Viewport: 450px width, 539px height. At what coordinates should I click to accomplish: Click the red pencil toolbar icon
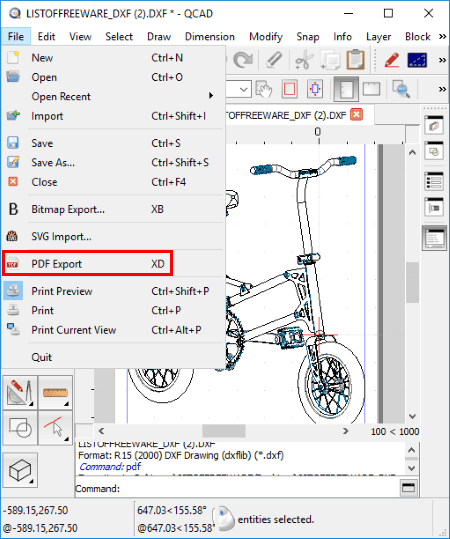tap(392, 60)
